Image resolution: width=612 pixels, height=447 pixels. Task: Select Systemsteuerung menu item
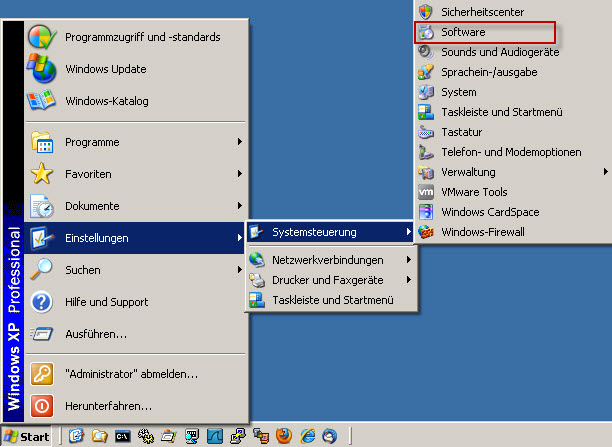pyautogui.click(x=329, y=232)
